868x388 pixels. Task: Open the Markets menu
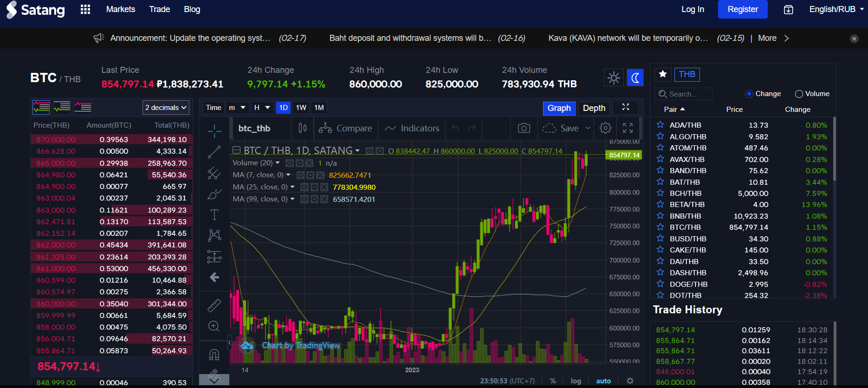tap(121, 9)
